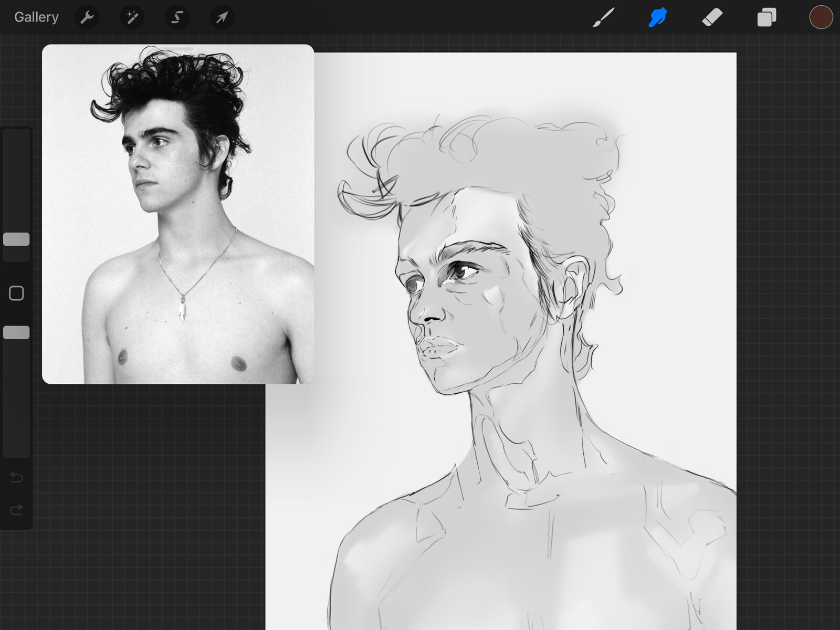Open the Actions wrench menu

87,17
